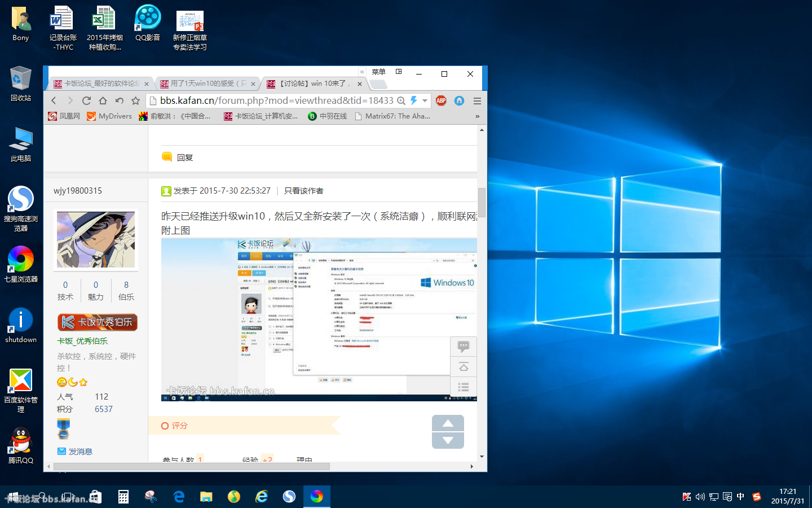
Task: Click the floating back-to-top icon
Action: pyautogui.click(x=464, y=367)
